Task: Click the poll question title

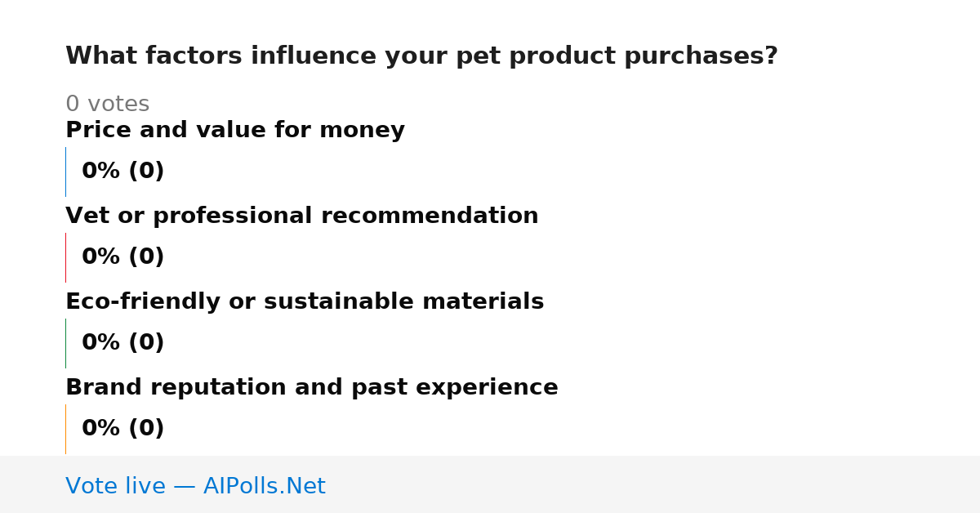Action: coord(421,56)
